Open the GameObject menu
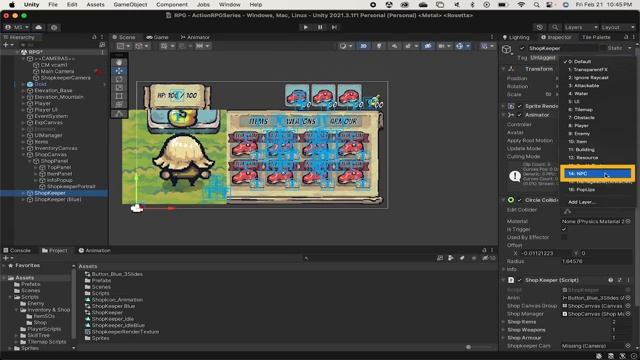Screen dimensions: 640x360 coord(130,5)
